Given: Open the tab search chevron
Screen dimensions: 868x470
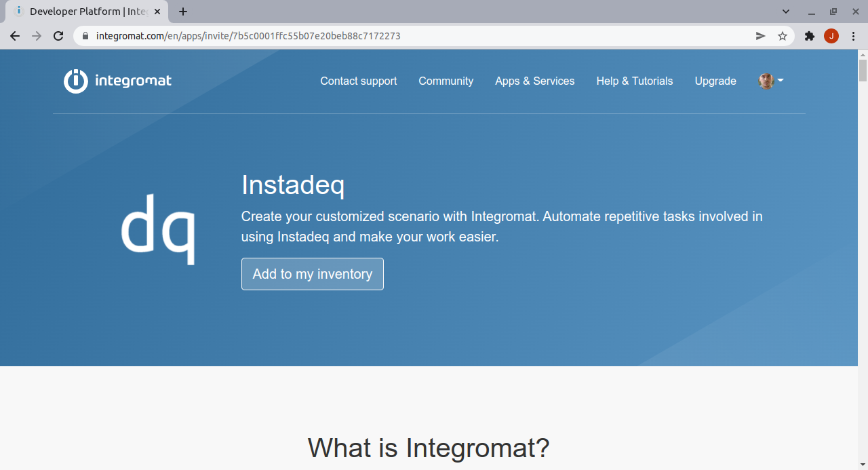Looking at the screenshot, I should click(786, 12).
